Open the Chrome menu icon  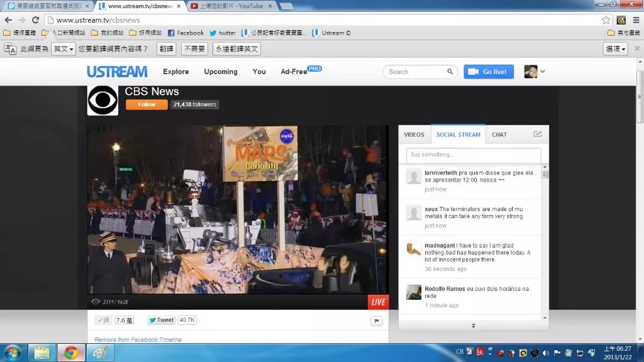(x=636, y=19)
